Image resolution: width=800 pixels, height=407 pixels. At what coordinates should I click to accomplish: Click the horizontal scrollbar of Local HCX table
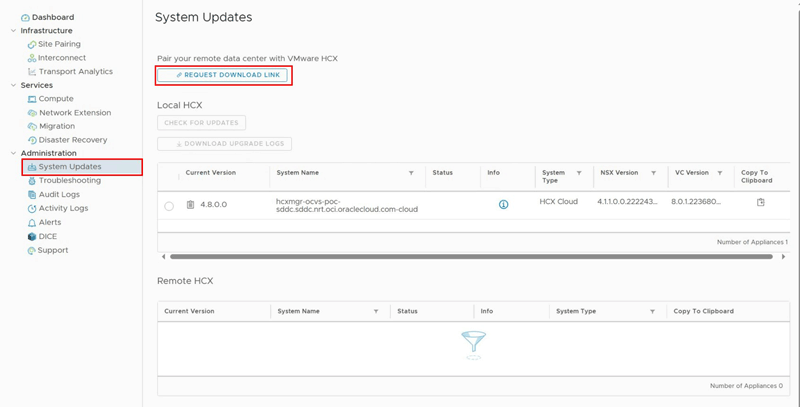[471, 257]
